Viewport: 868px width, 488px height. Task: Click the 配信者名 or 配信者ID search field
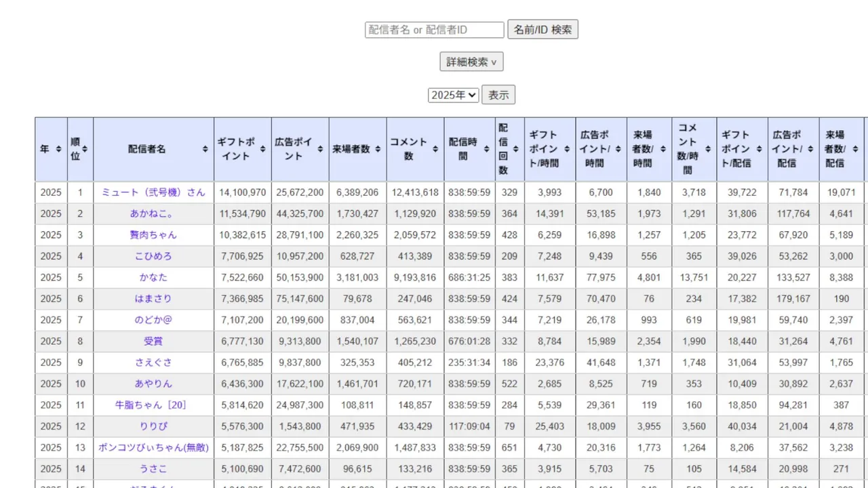click(x=434, y=30)
